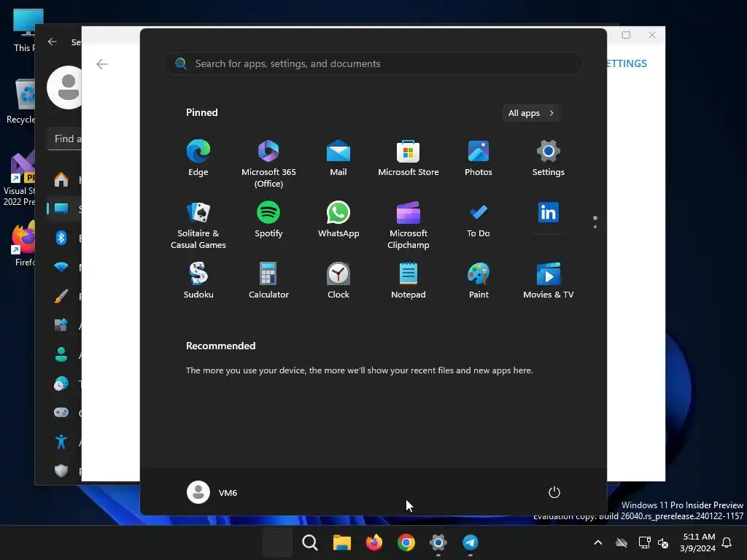Launch the To Do app

pos(479,220)
